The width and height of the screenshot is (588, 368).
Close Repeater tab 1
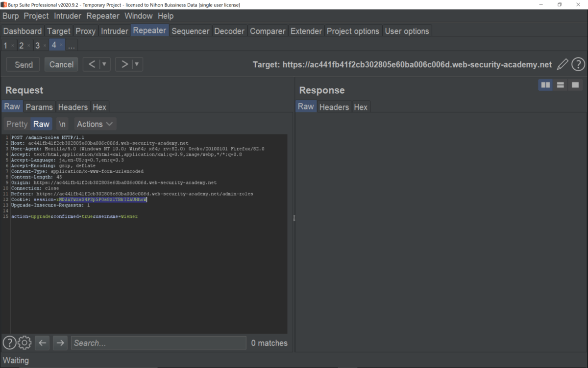[13, 46]
